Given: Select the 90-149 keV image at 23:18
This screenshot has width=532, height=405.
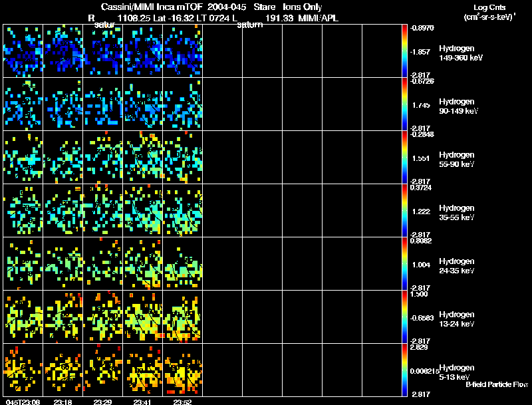Looking at the screenshot, I should (x=63, y=104).
